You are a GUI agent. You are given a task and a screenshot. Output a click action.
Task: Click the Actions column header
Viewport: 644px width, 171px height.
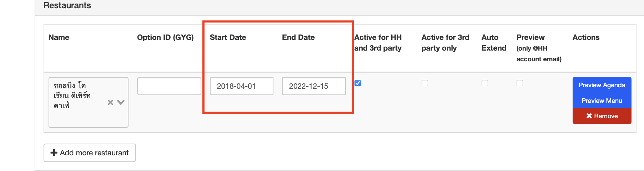pos(586,37)
